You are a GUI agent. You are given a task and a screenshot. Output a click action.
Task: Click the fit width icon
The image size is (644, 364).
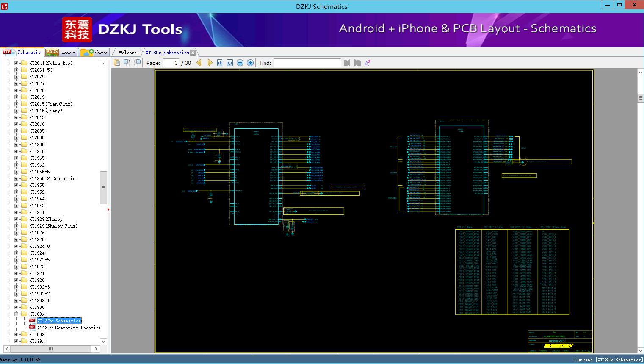220,63
